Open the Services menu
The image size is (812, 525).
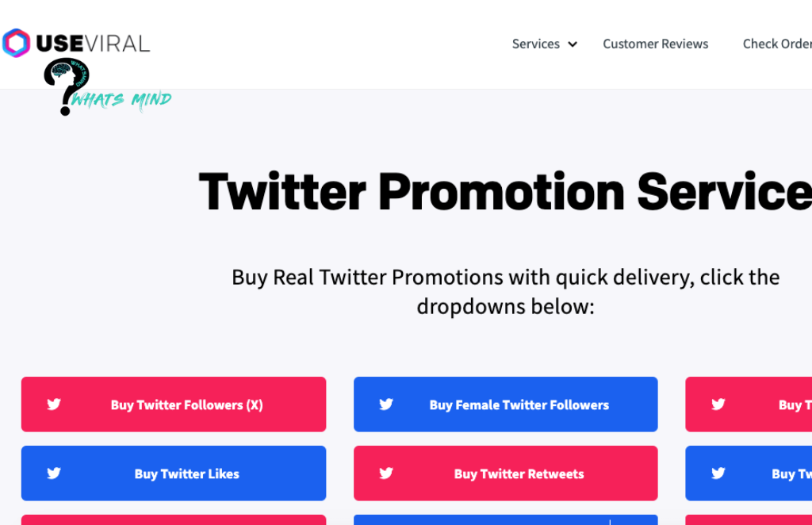click(536, 44)
